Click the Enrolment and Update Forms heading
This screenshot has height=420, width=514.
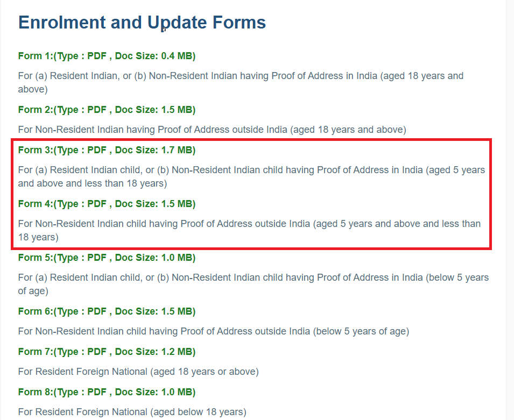(x=142, y=22)
